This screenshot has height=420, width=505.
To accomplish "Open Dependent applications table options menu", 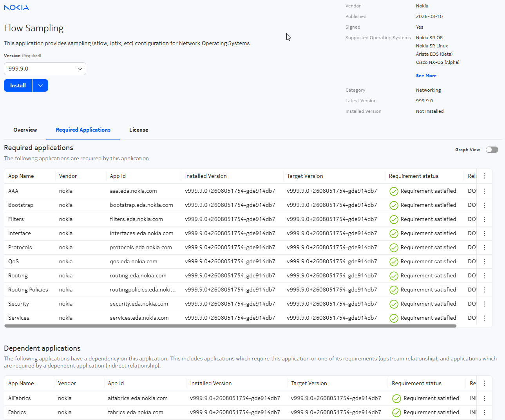I will (x=485, y=384).
